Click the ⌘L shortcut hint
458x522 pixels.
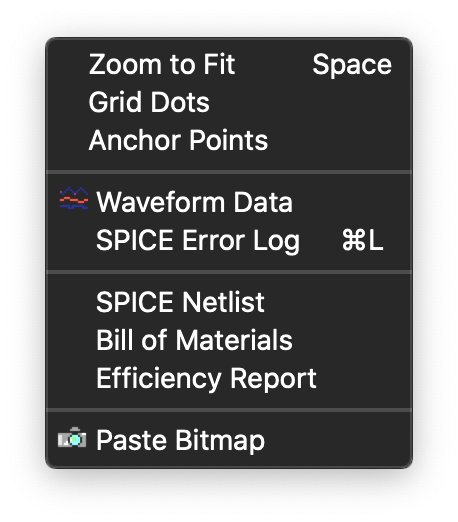[363, 240]
